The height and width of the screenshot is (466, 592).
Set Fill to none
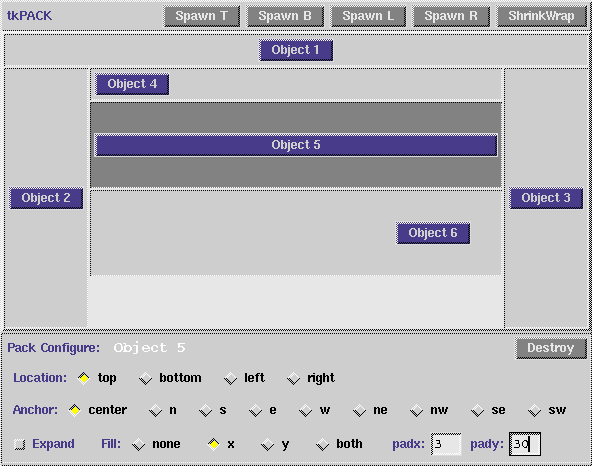pos(156,444)
